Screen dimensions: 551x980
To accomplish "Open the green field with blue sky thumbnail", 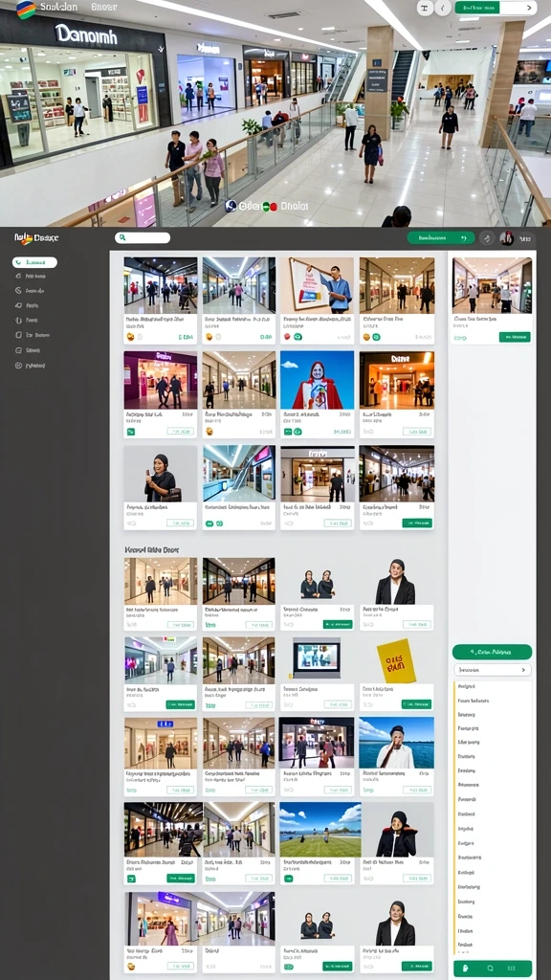I will [x=320, y=830].
